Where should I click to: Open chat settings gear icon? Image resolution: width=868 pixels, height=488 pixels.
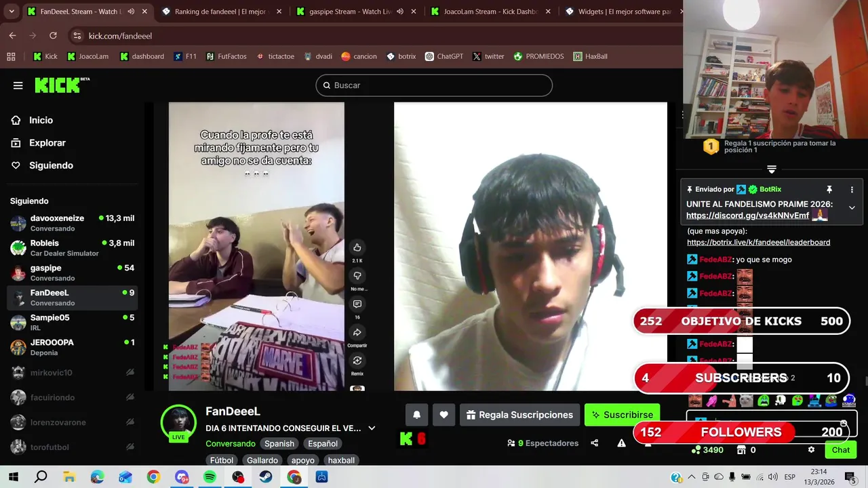pyautogui.click(x=811, y=450)
